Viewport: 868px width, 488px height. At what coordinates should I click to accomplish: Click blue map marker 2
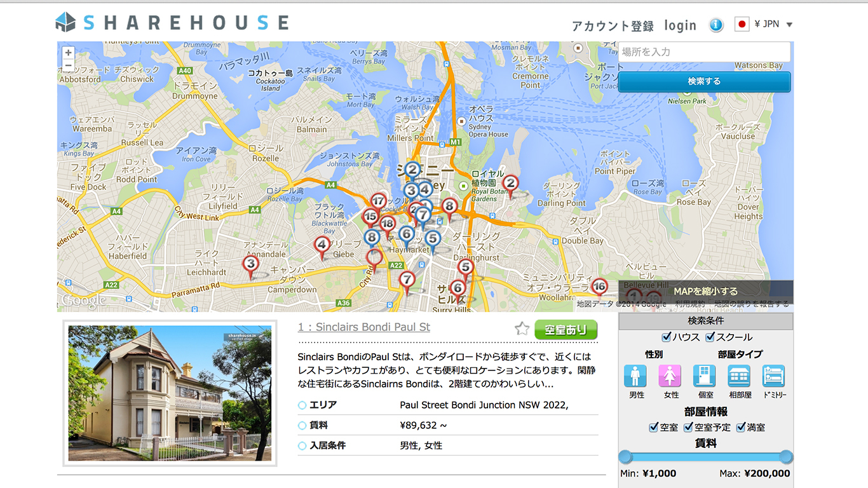[412, 171]
